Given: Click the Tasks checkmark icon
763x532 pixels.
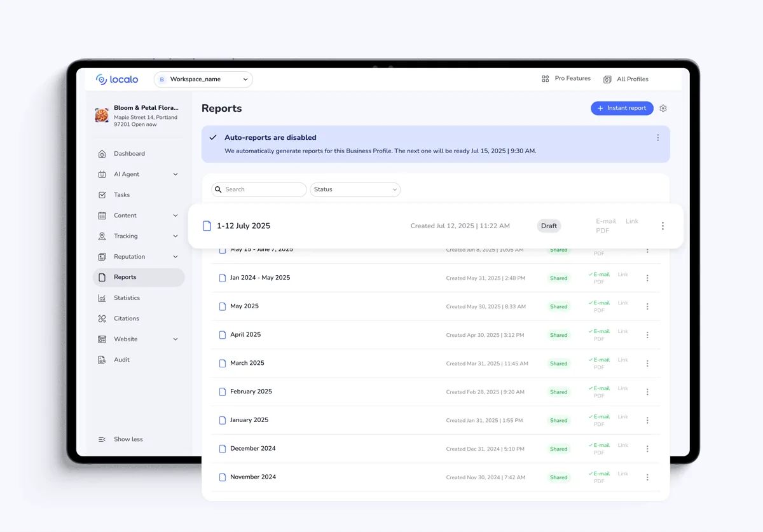Looking at the screenshot, I should pyautogui.click(x=102, y=195).
